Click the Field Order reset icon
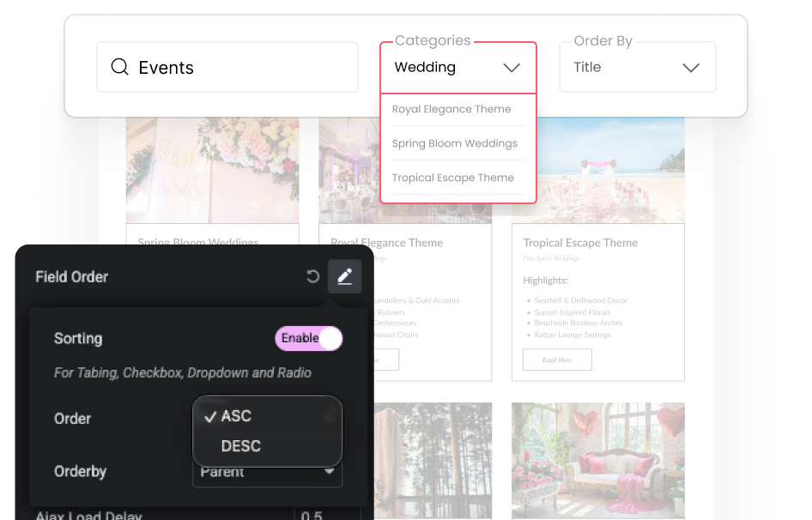The width and height of the screenshot is (812, 520). click(x=312, y=276)
